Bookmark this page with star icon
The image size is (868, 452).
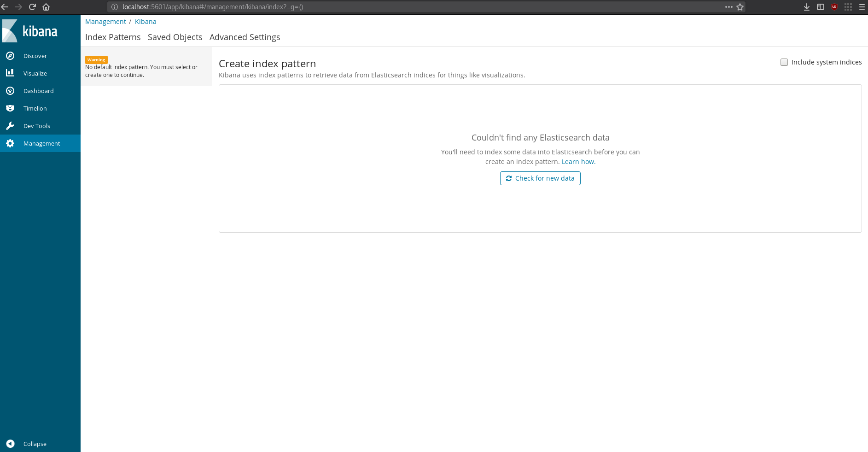(740, 7)
